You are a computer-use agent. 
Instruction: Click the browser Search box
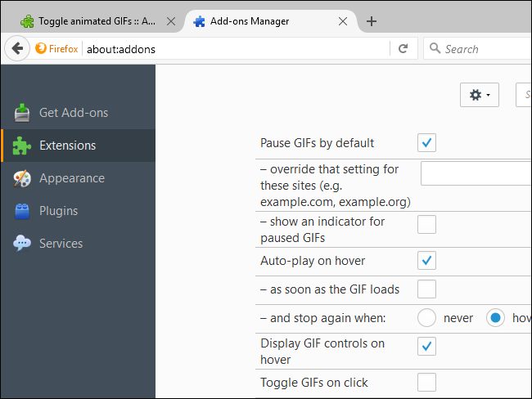(483, 49)
